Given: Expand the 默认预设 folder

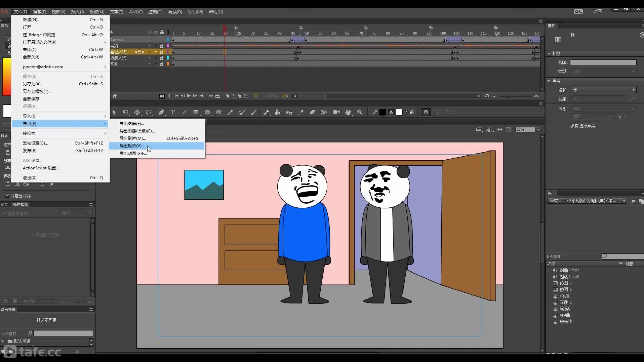Looking at the screenshot, I should point(3,341).
